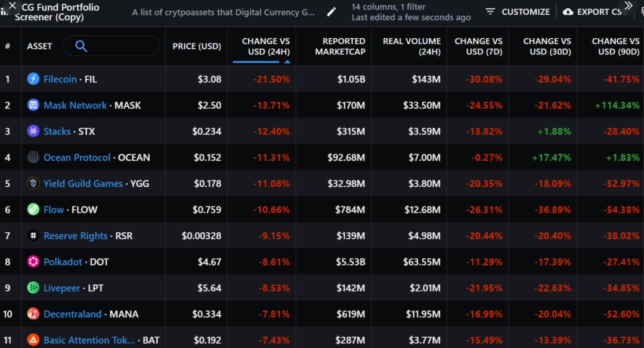Open the Customize columns button

coord(518,12)
